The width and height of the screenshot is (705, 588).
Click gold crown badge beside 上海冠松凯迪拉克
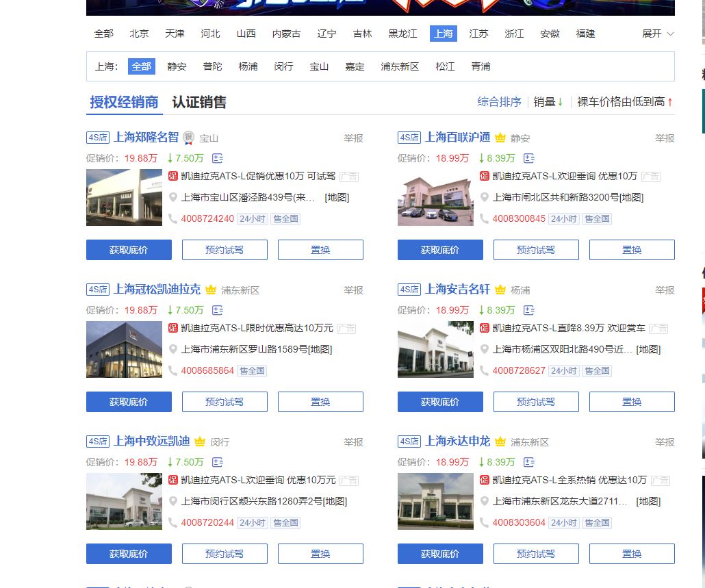(211, 290)
